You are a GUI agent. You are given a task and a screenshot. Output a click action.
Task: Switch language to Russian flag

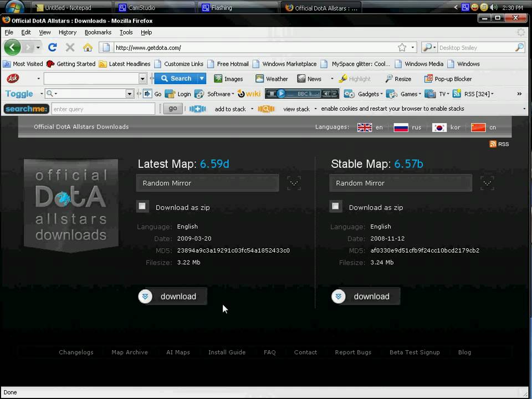[401, 127]
